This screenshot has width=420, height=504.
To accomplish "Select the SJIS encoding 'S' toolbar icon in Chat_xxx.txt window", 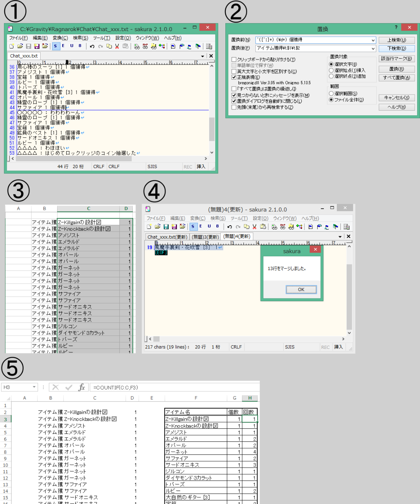I will coord(55,46).
